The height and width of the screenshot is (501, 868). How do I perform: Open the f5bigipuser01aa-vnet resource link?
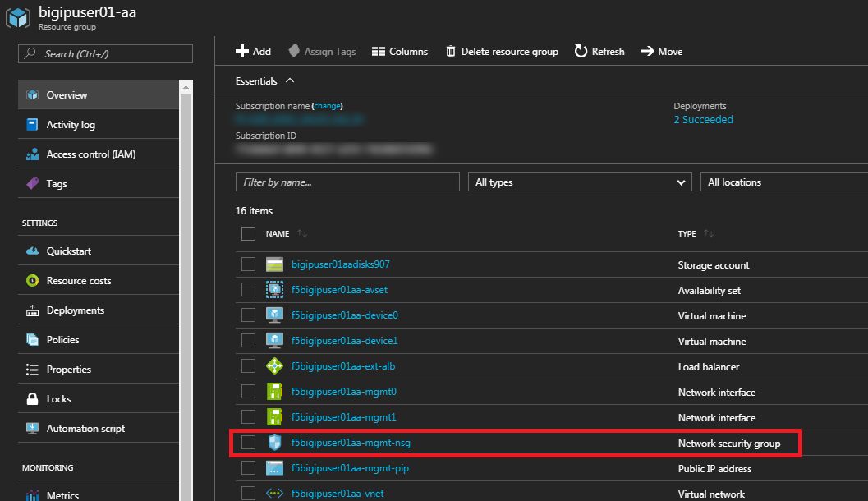click(x=338, y=494)
